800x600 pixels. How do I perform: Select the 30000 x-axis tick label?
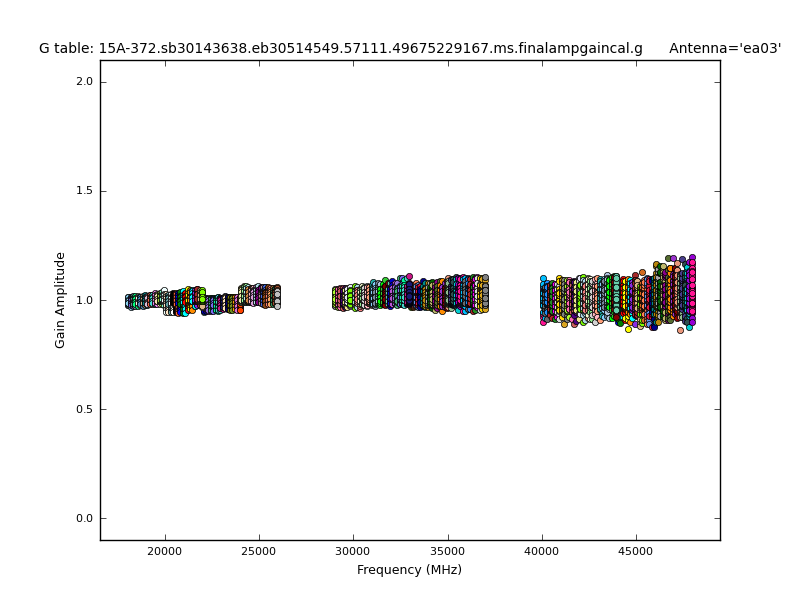[x=353, y=551]
